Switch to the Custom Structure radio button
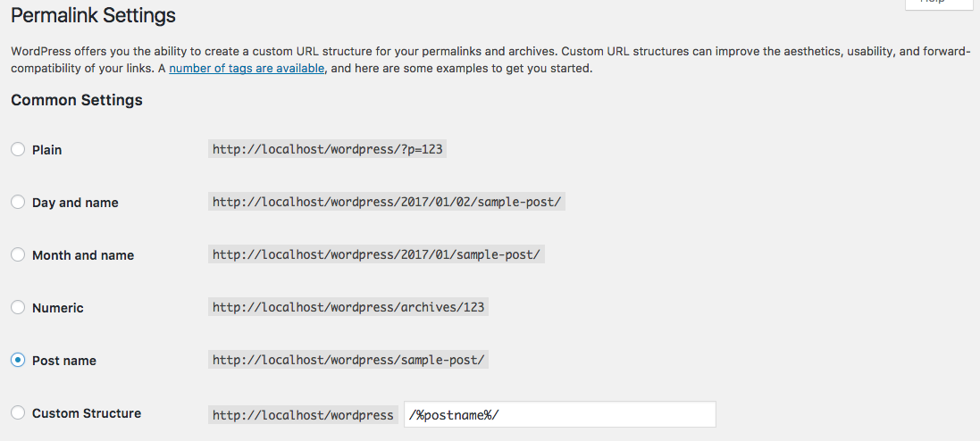This screenshot has width=980, height=441. 18,413
